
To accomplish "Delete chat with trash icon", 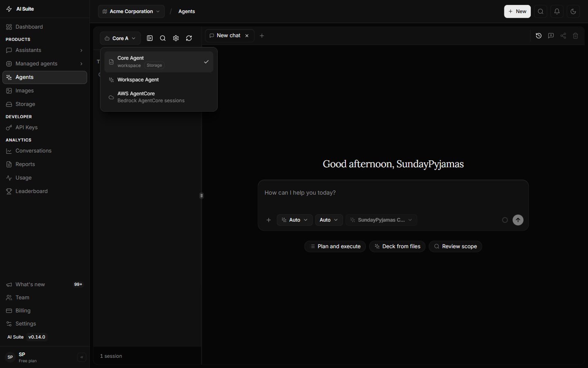I will click(x=575, y=36).
